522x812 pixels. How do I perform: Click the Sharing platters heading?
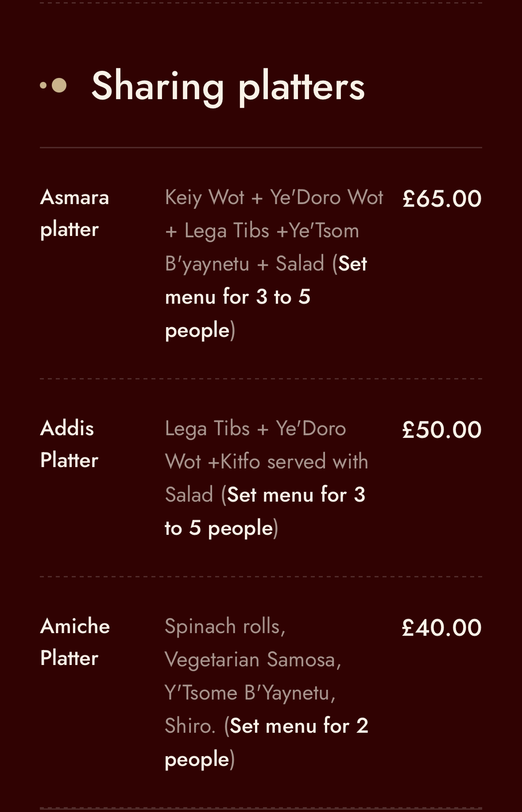click(x=228, y=86)
